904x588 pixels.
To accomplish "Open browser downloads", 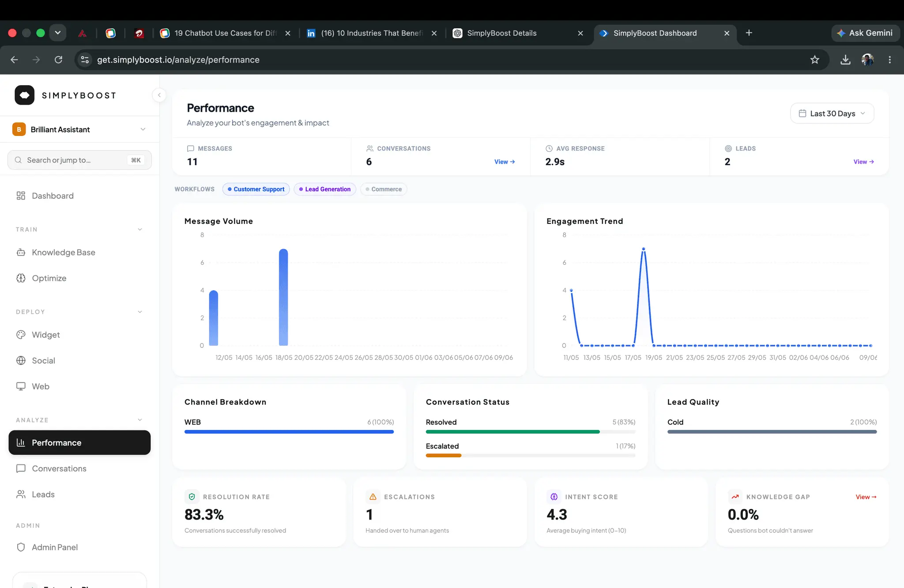I will click(845, 60).
